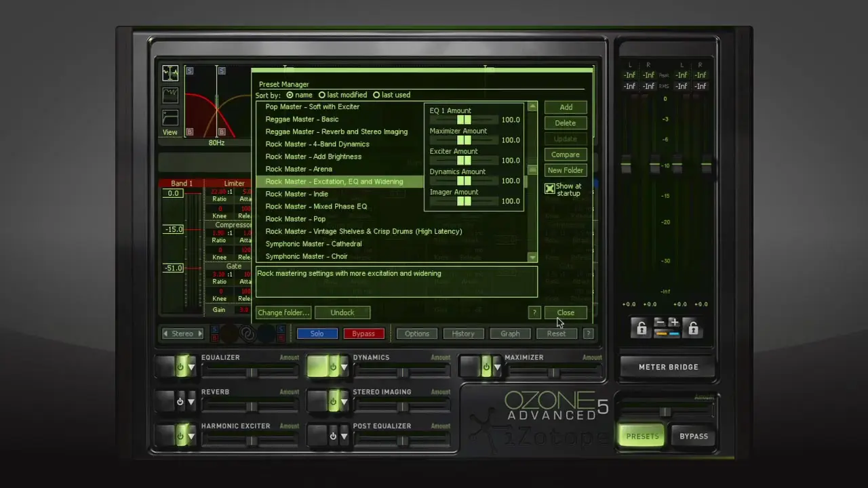This screenshot has width=868, height=488.
Task: Click the preset list scroll down arrow
Action: [x=532, y=258]
